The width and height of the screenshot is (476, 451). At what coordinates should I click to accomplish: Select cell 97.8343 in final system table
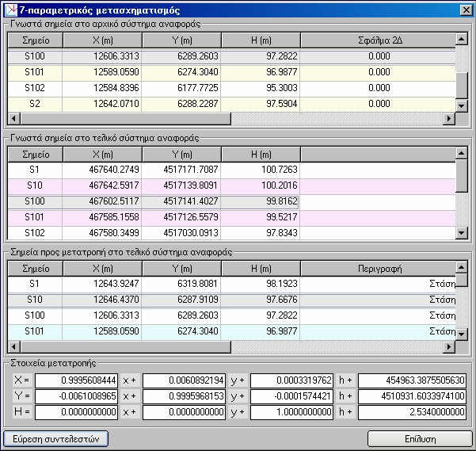261,233
